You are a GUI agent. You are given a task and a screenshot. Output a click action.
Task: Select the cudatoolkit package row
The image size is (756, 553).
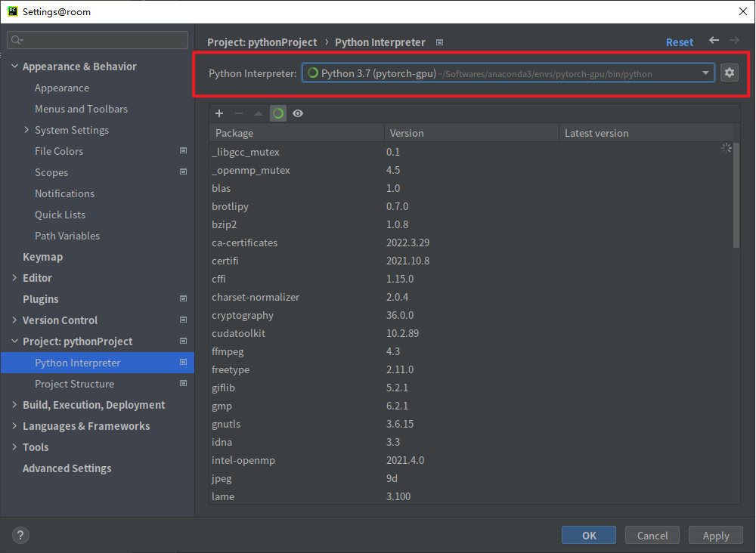pos(471,333)
